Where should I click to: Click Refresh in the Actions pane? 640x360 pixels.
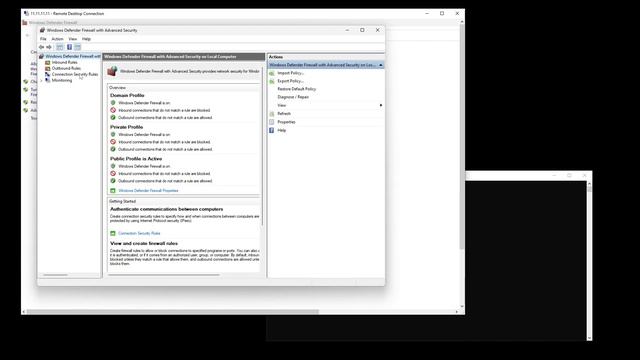pos(284,114)
